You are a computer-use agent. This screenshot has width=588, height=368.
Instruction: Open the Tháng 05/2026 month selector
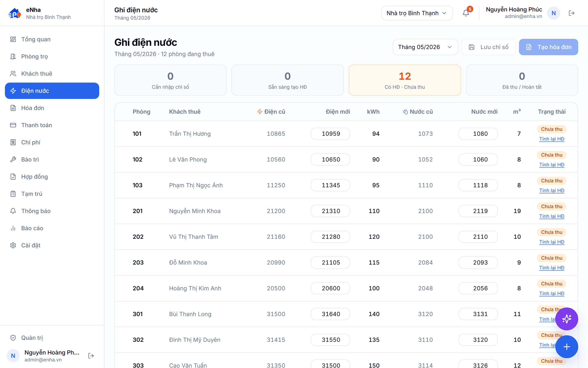[425, 47]
